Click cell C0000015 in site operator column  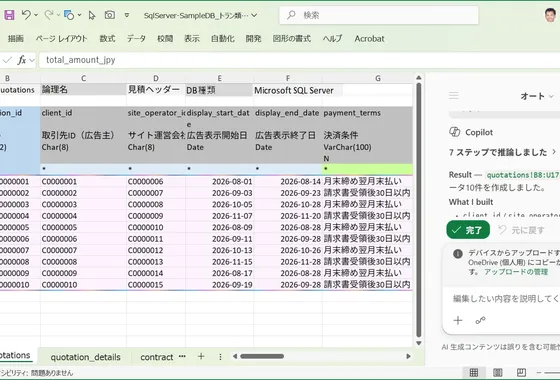(156, 285)
